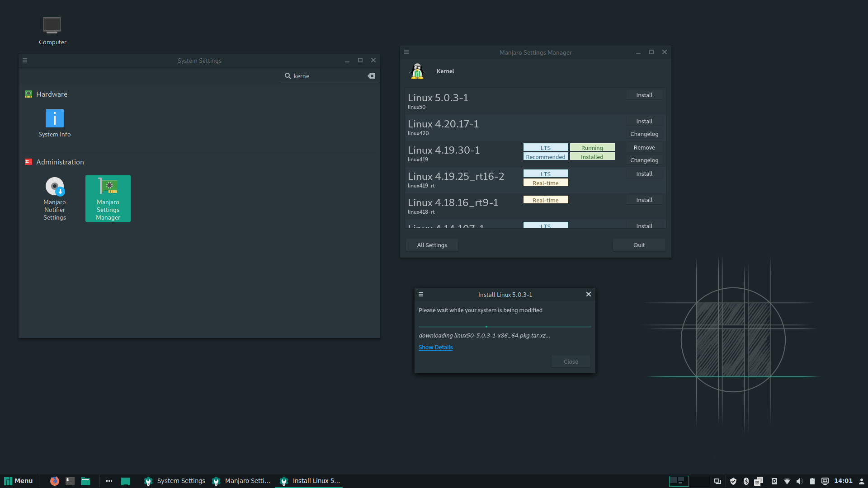868x488 pixels.
Task: Open the battery tray icon
Action: click(812, 482)
